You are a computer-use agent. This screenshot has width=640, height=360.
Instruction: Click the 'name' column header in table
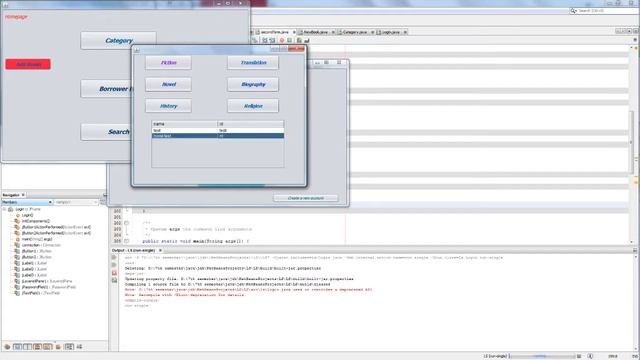[x=184, y=124]
